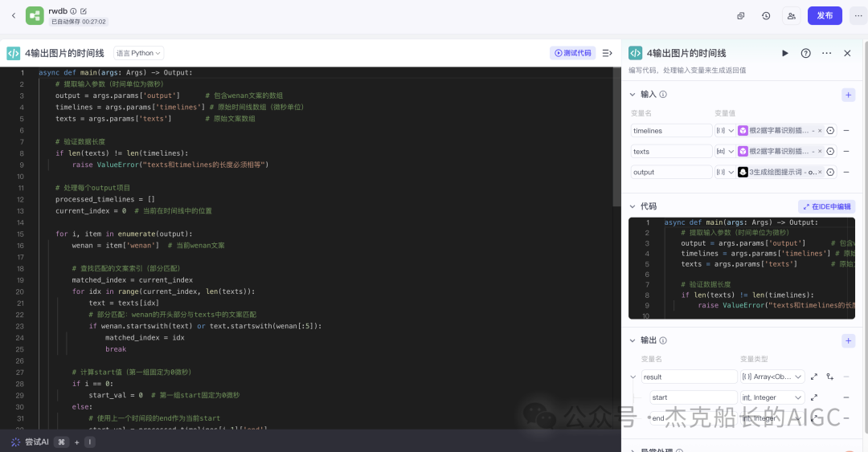The height and width of the screenshot is (452, 868).
Task: Open type dropdown for texts input
Action: point(725,152)
